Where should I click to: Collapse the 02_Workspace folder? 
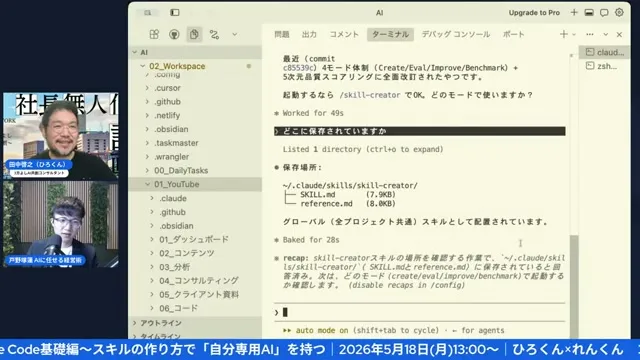coord(195,66)
